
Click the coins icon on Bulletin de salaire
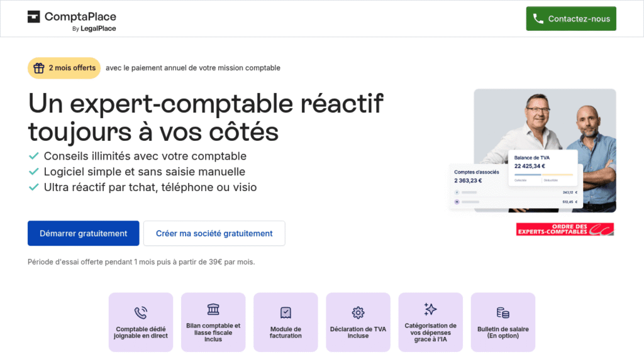click(x=502, y=313)
